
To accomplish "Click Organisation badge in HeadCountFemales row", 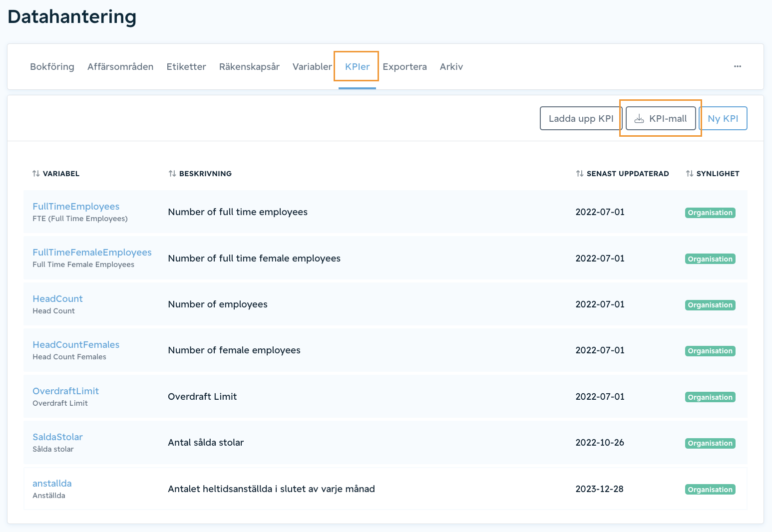I will click(x=710, y=351).
